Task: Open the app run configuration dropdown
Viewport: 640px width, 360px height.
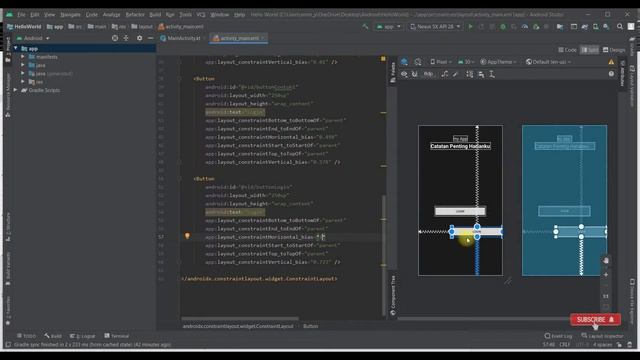Action: pos(389,27)
